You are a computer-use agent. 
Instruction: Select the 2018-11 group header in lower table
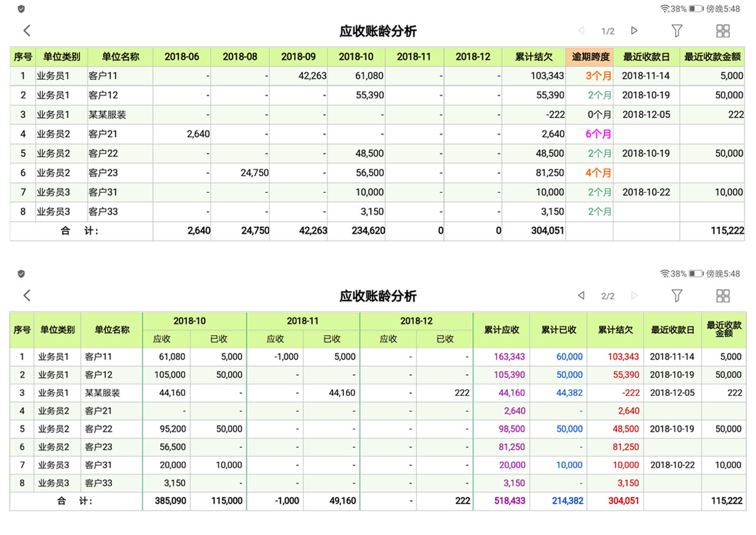tap(303, 321)
